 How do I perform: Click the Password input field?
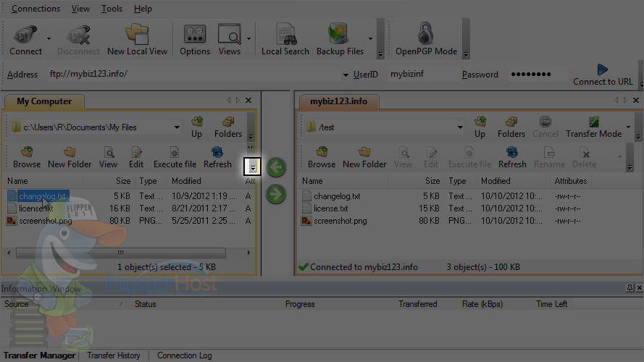(x=538, y=75)
